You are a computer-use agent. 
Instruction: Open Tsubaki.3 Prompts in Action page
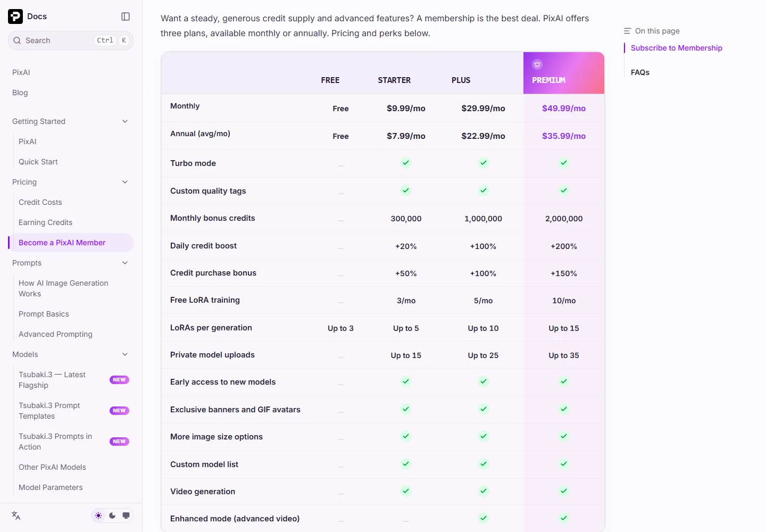55,442
